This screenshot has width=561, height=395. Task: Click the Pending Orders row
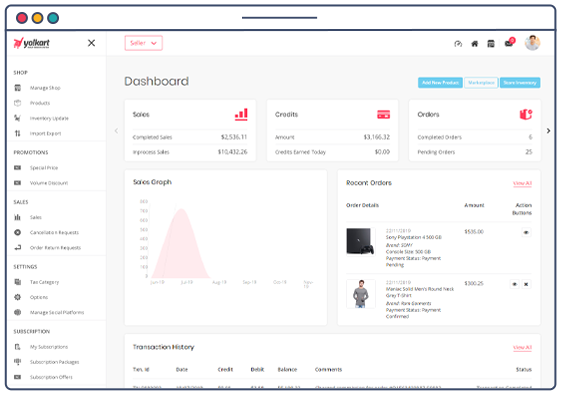pyautogui.click(x=475, y=152)
